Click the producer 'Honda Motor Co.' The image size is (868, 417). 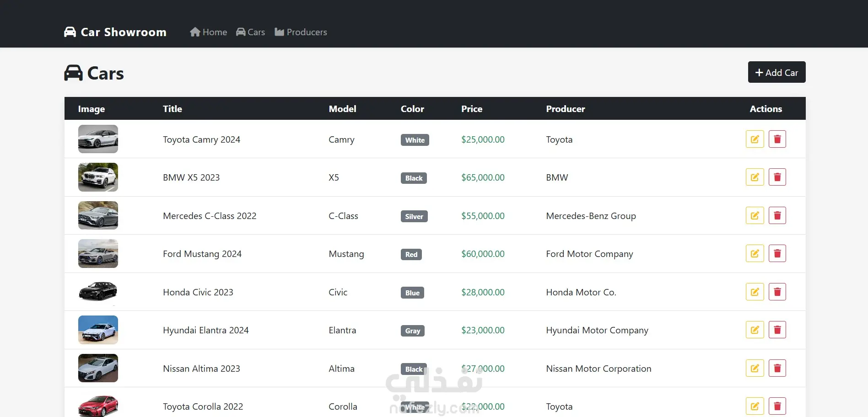(x=581, y=292)
